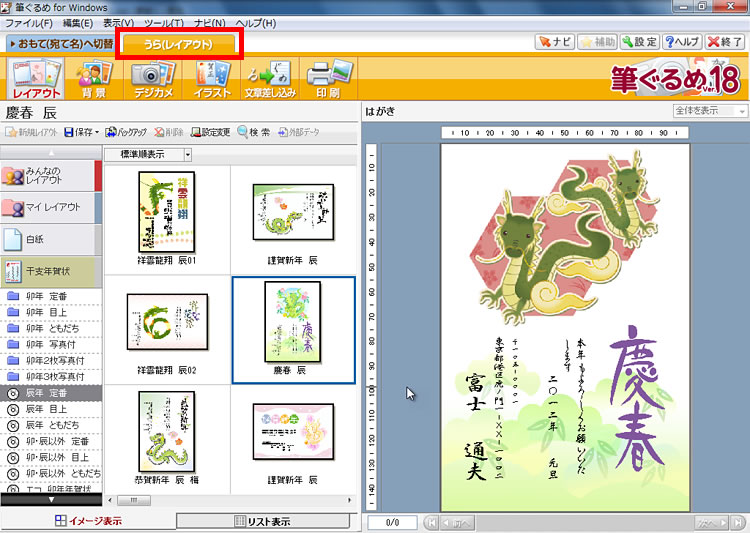Switch to おもて(宛て名)へ切替 tab
Image resolution: width=750 pixels, height=533 pixels.
[61, 44]
